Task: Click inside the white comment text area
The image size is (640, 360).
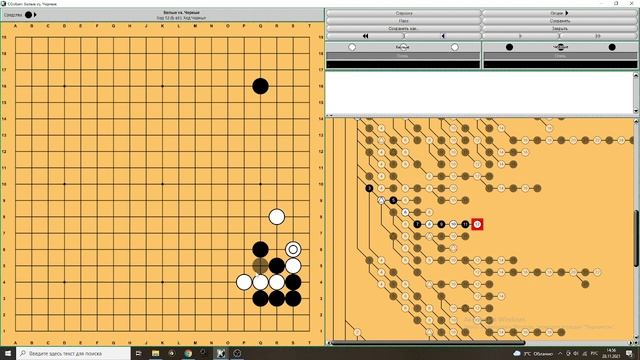Action: (x=479, y=93)
